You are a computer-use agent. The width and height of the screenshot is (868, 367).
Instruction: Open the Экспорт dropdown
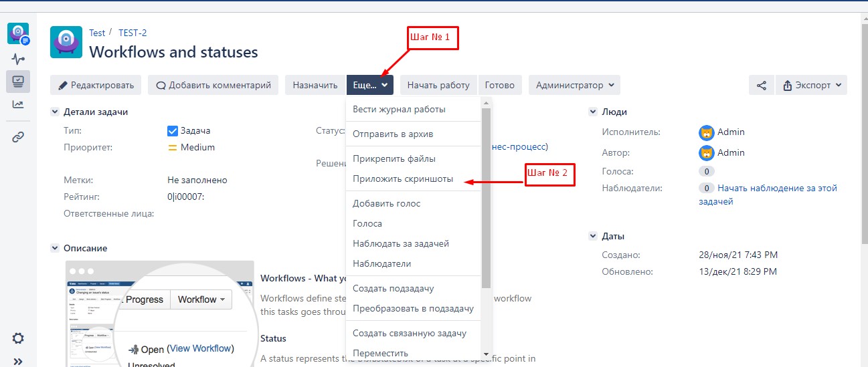coord(811,85)
